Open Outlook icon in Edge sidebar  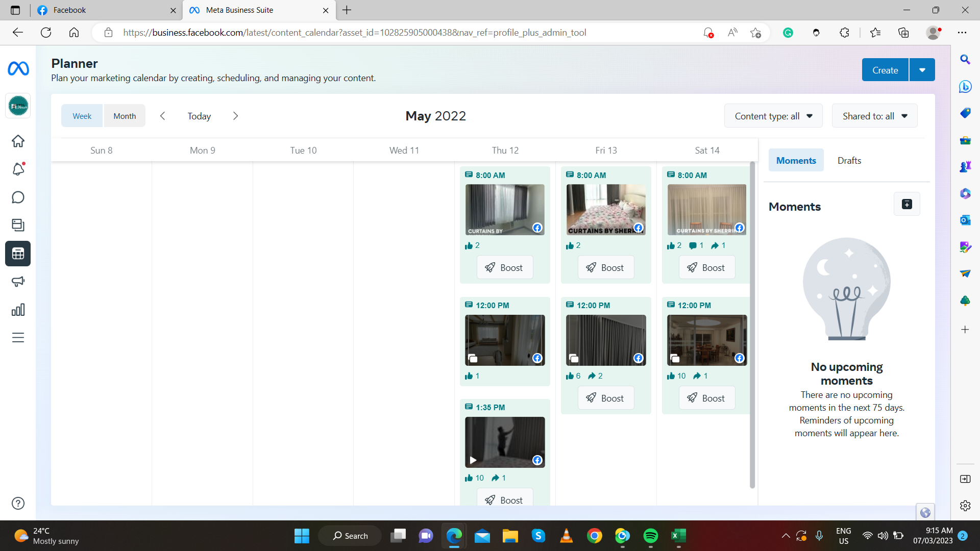click(965, 220)
